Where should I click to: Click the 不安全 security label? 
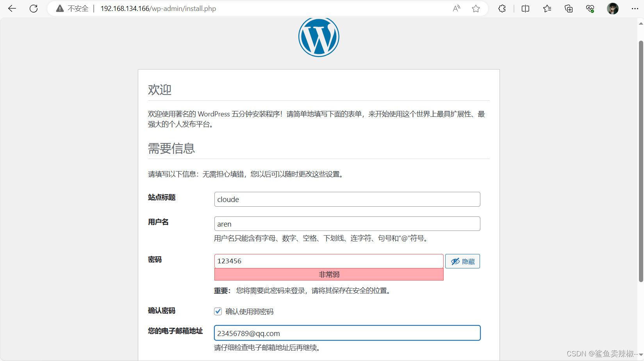tap(78, 9)
